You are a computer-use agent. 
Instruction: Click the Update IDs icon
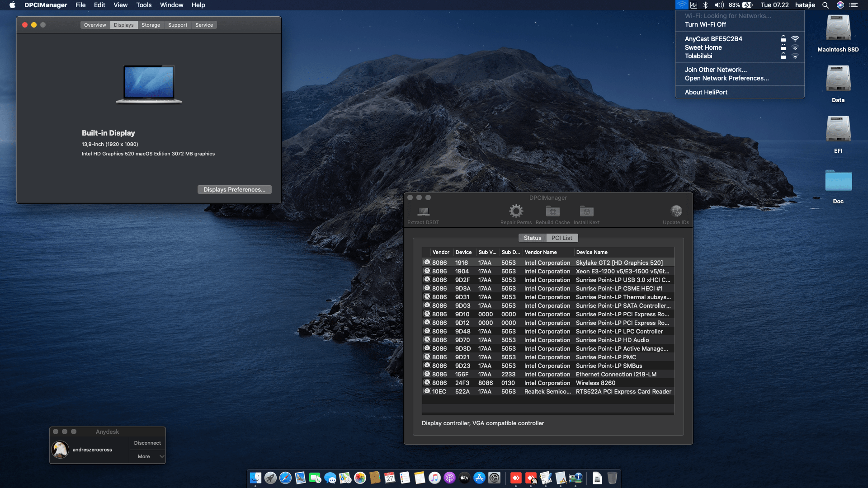click(x=676, y=211)
